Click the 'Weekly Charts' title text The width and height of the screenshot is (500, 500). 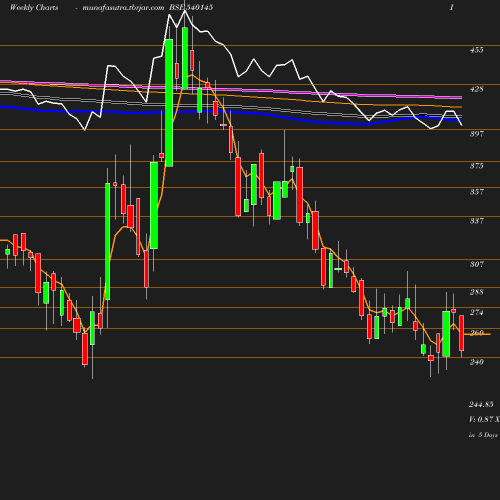34,7
